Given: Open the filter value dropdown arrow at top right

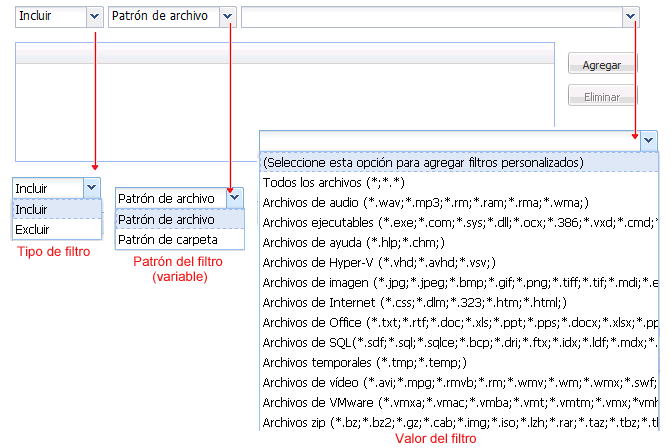Looking at the screenshot, I should click(630, 16).
